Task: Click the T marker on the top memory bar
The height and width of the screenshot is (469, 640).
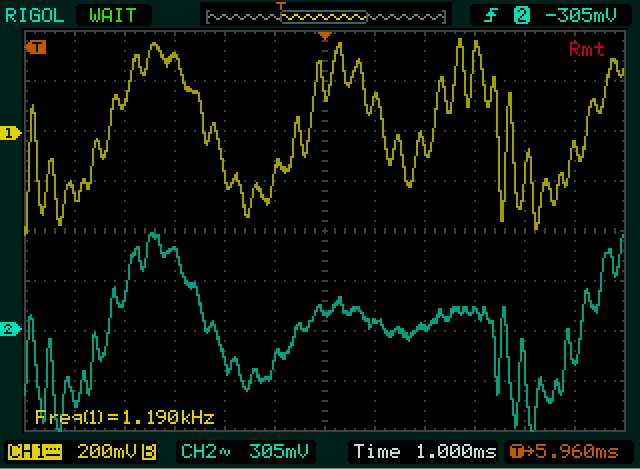Action: coord(282,7)
